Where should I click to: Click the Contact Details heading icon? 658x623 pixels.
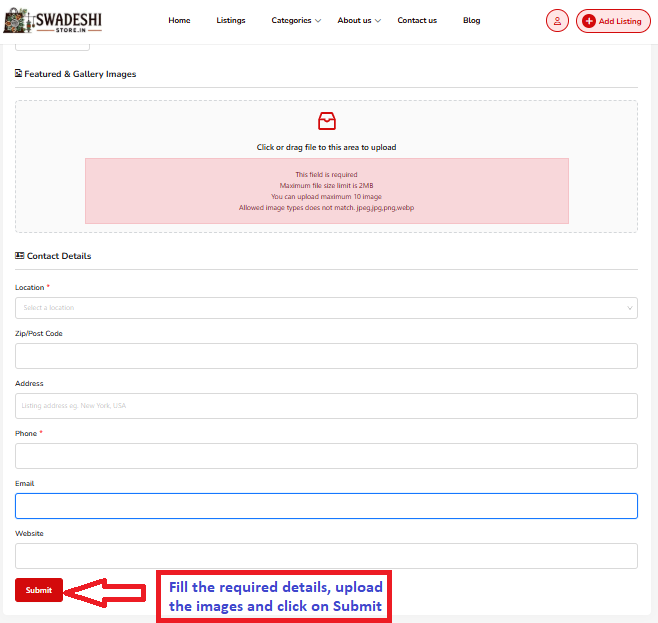[x=19, y=256]
